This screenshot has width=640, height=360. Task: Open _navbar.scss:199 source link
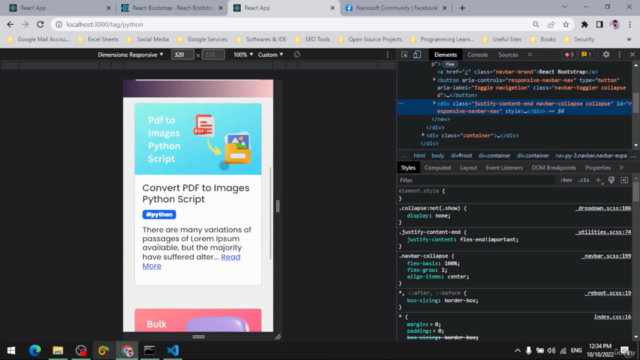point(606,256)
